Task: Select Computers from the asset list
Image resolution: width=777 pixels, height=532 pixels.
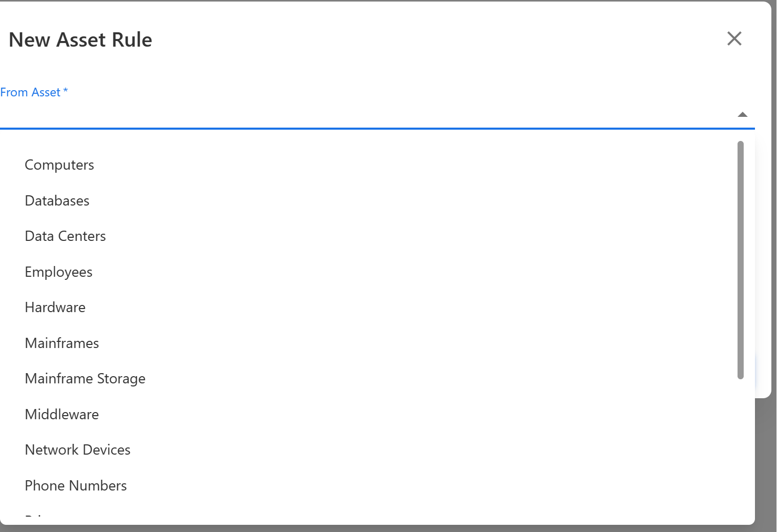Action: [x=59, y=165]
